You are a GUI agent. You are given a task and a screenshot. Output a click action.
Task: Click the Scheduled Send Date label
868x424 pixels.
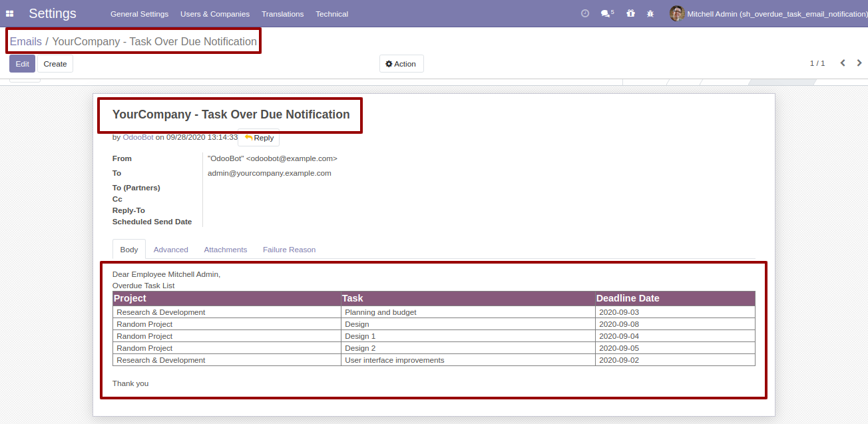pos(152,222)
